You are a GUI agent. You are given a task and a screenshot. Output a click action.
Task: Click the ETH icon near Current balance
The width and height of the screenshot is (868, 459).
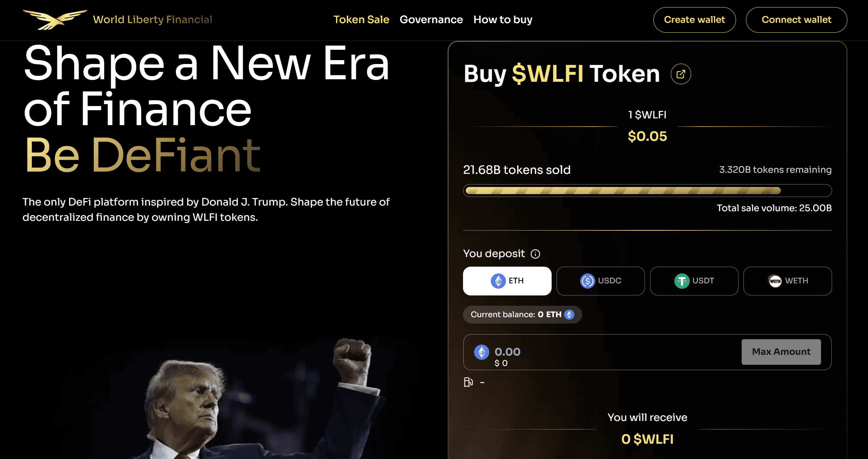pyautogui.click(x=570, y=314)
